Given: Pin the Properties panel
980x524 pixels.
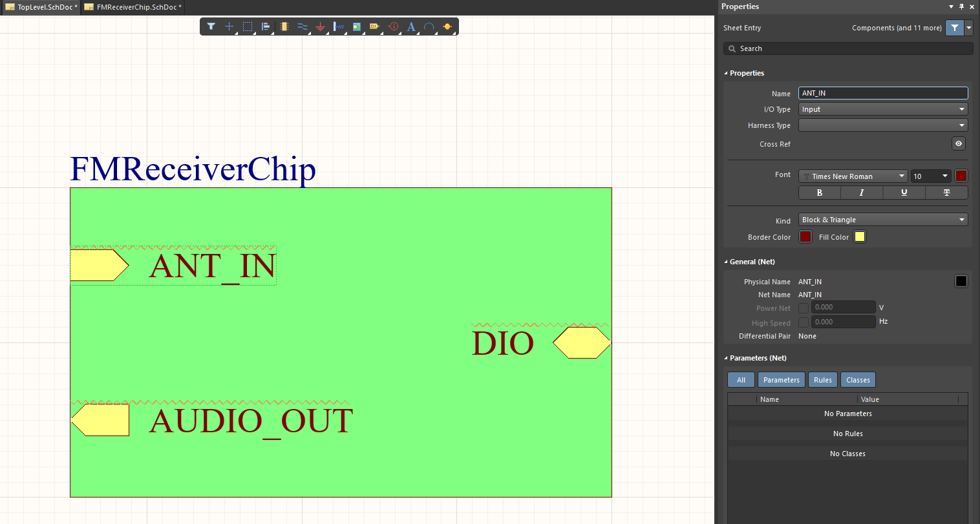Looking at the screenshot, I should [961, 6].
